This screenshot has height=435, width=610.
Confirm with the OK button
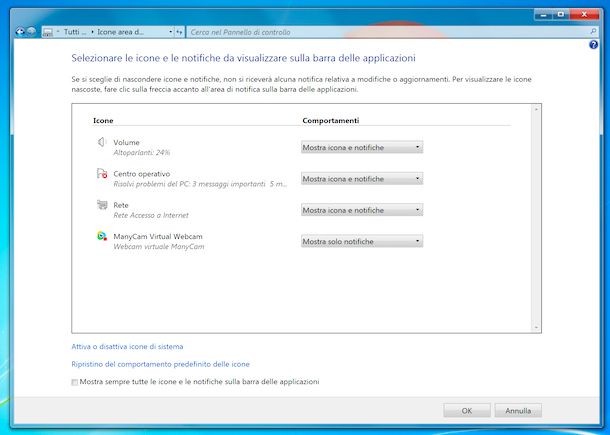[x=467, y=410]
